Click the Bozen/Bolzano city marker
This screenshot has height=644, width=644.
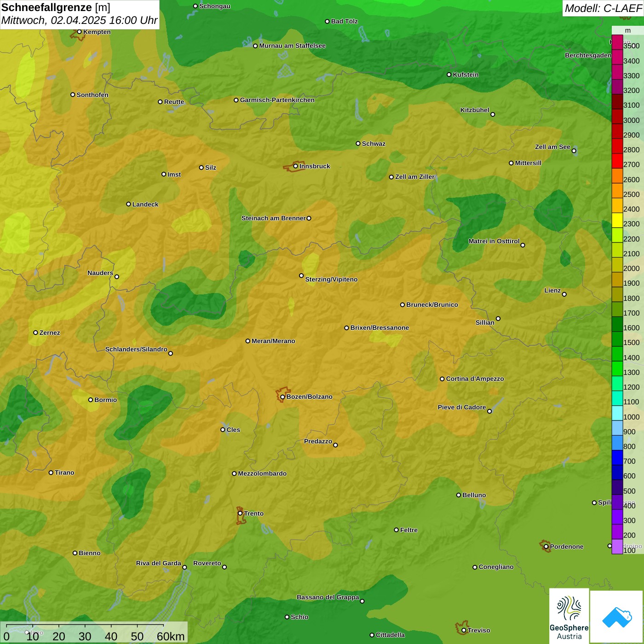tap(282, 397)
